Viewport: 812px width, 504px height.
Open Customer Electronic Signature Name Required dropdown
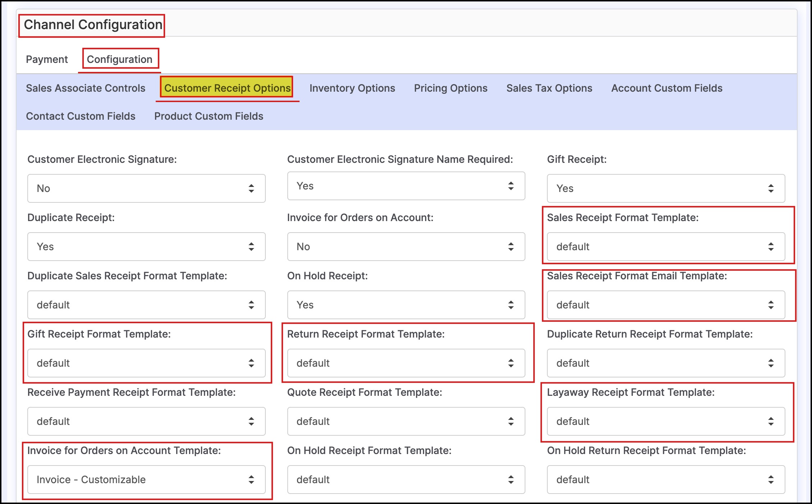406,186
